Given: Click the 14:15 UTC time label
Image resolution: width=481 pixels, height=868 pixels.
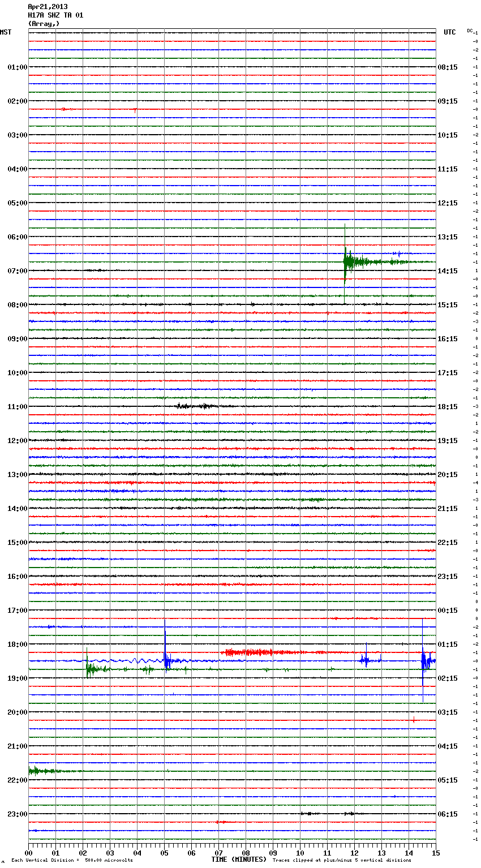Looking at the screenshot, I should point(448,271).
